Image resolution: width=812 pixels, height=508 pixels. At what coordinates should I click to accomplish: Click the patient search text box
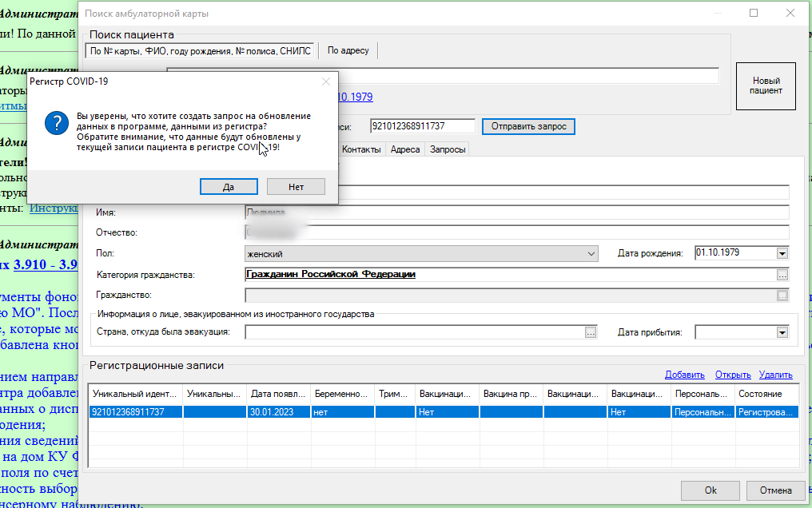click(x=528, y=76)
